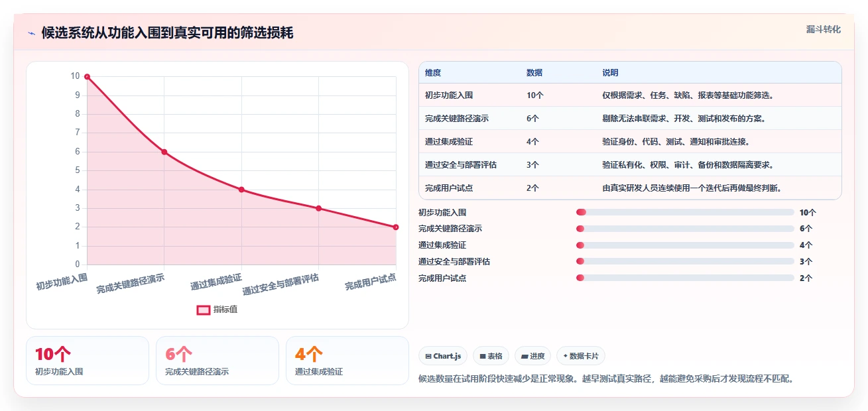Click the lightning icon beside the title

coord(32,33)
